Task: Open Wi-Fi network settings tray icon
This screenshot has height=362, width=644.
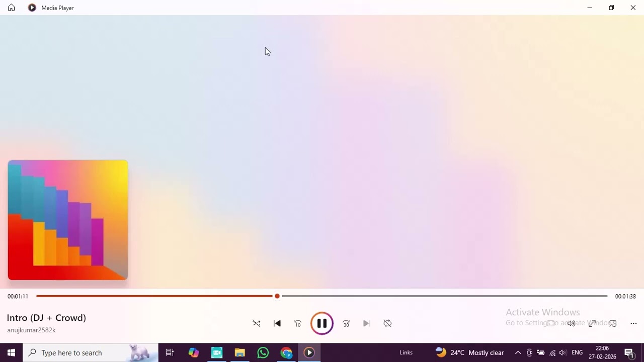Action: 552,352
